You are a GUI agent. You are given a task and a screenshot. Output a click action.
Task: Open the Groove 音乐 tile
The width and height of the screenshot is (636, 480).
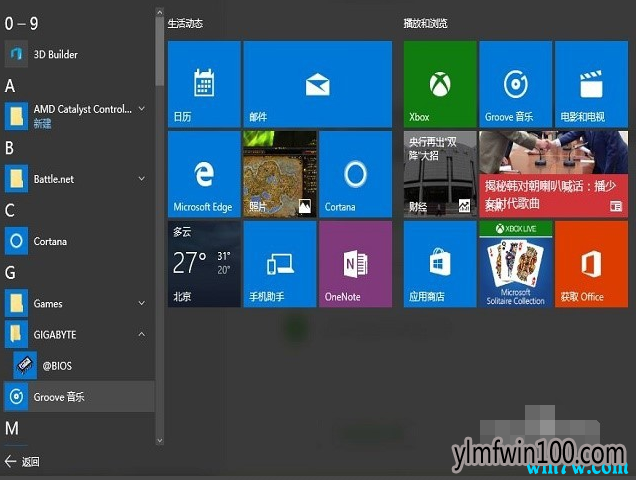pyautogui.click(x=516, y=84)
